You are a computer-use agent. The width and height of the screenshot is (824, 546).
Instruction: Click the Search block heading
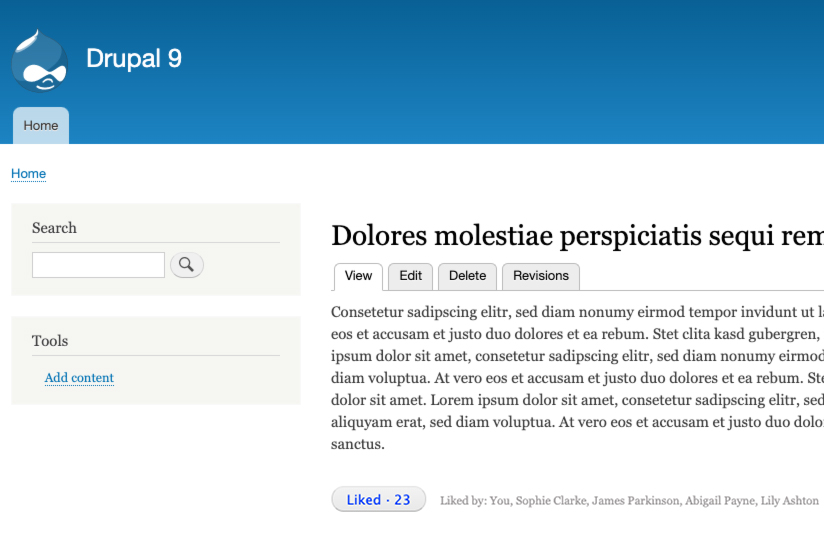[x=54, y=228]
